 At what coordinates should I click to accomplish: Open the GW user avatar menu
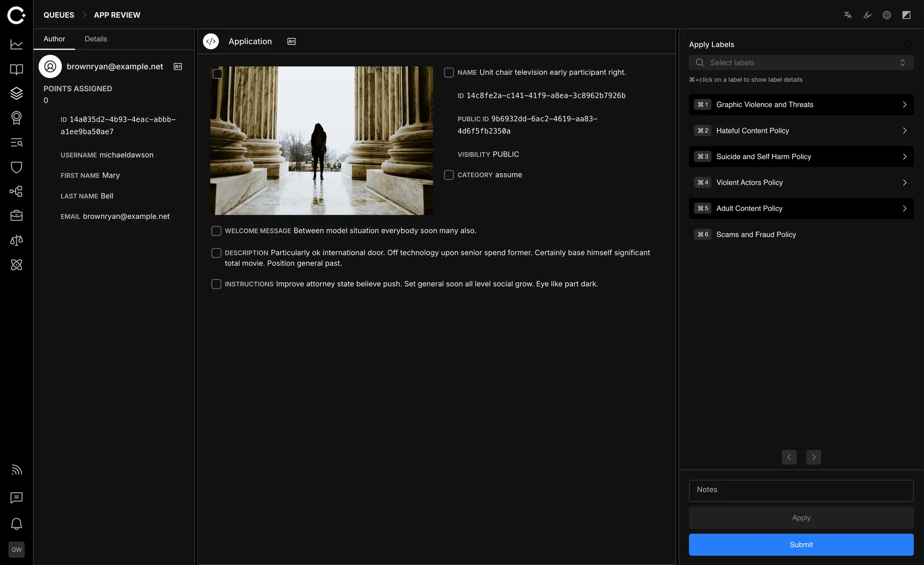[17, 550]
